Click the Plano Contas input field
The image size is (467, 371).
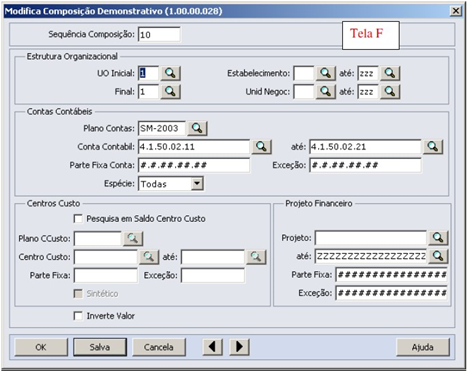162,128
